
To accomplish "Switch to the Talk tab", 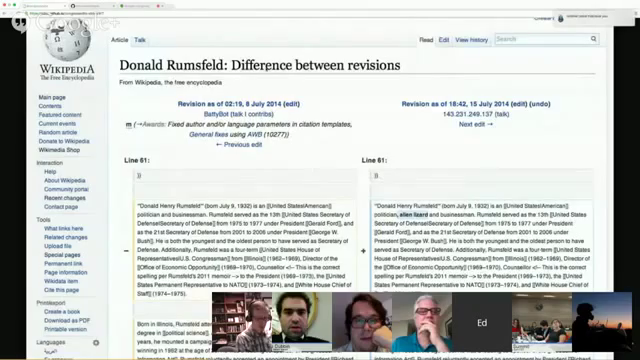I will coord(140,40).
